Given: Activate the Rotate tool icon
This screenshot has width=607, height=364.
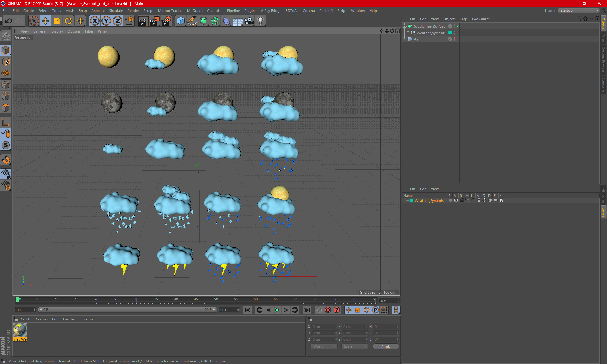Looking at the screenshot, I should click(x=68, y=21).
